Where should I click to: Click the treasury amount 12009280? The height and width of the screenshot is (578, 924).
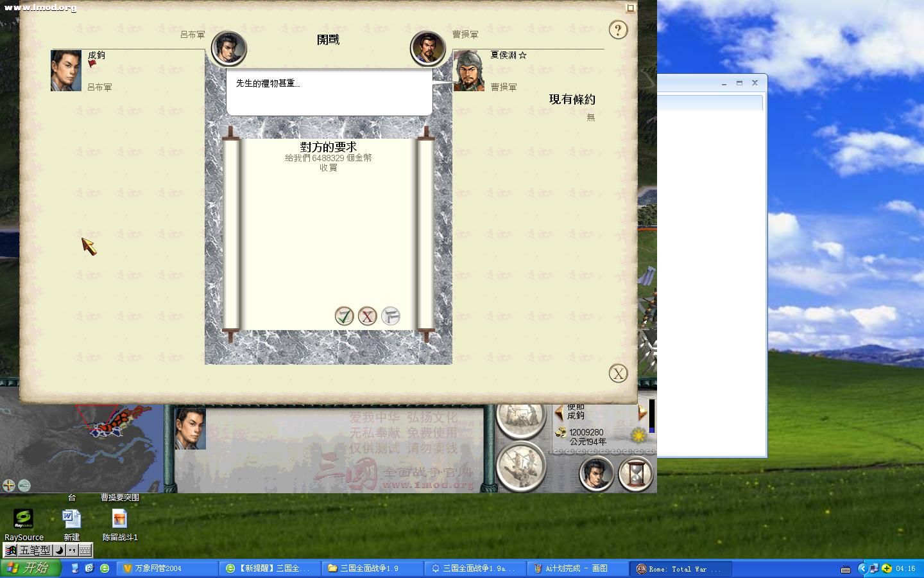tap(586, 433)
